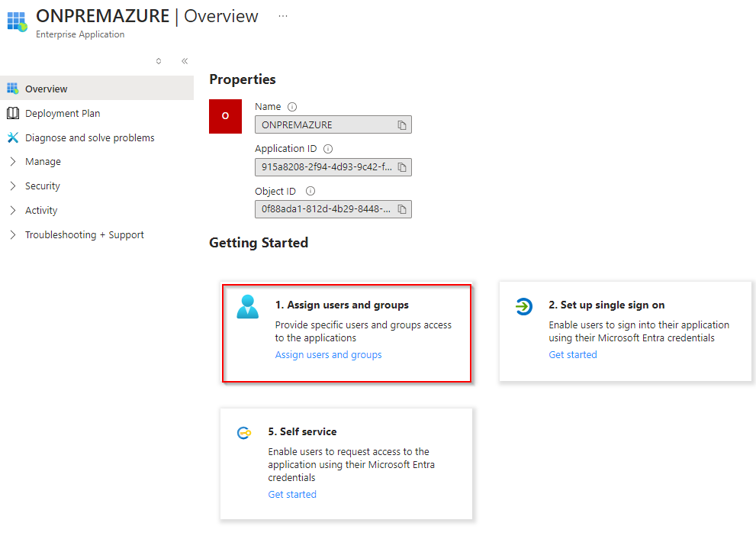The image size is (756, 536).
Task: Click the info icon next to Application ID
Action: coord(328,149)
